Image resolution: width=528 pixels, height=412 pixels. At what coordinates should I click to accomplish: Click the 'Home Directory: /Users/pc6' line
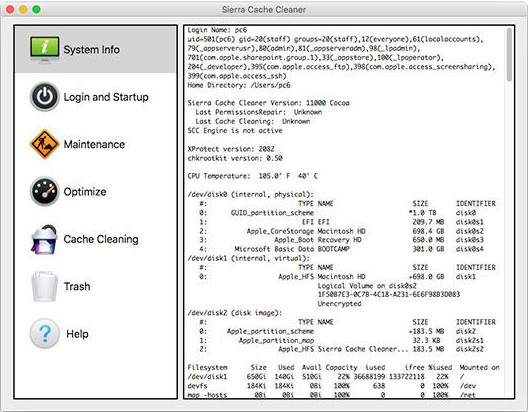pos(239,85)
